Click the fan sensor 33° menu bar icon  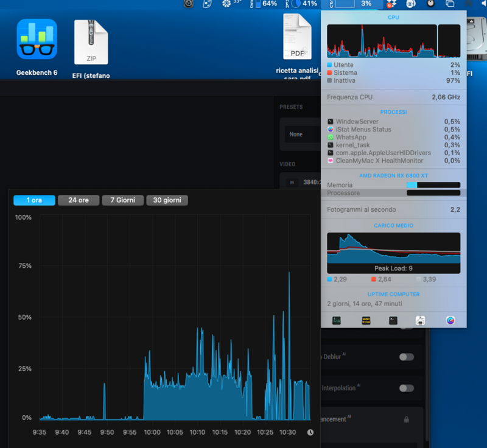232,4
